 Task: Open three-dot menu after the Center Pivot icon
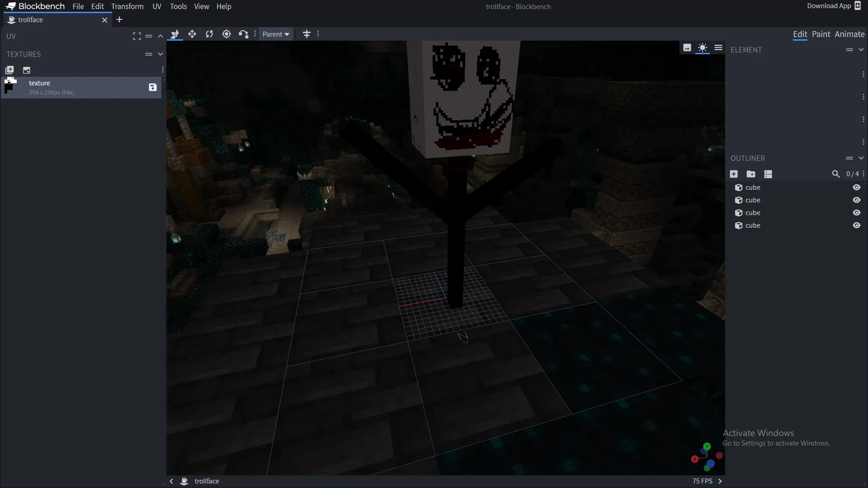(x=318, y=34)
